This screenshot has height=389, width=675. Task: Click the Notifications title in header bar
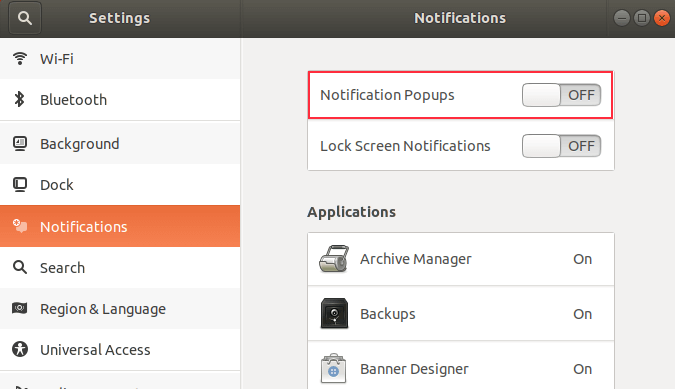[460, 18]
